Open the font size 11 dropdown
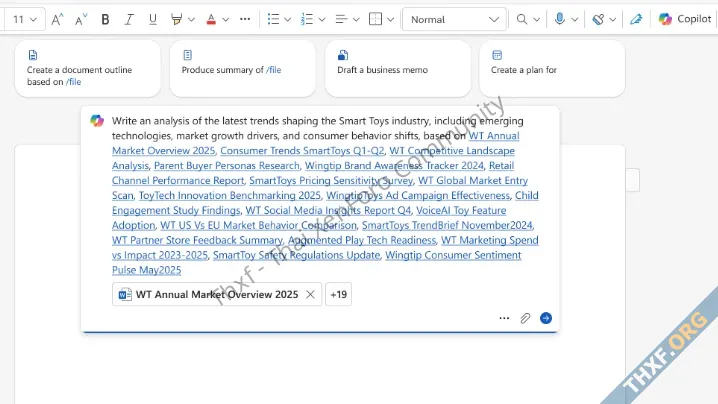718x404 pixels. (25, 19)
